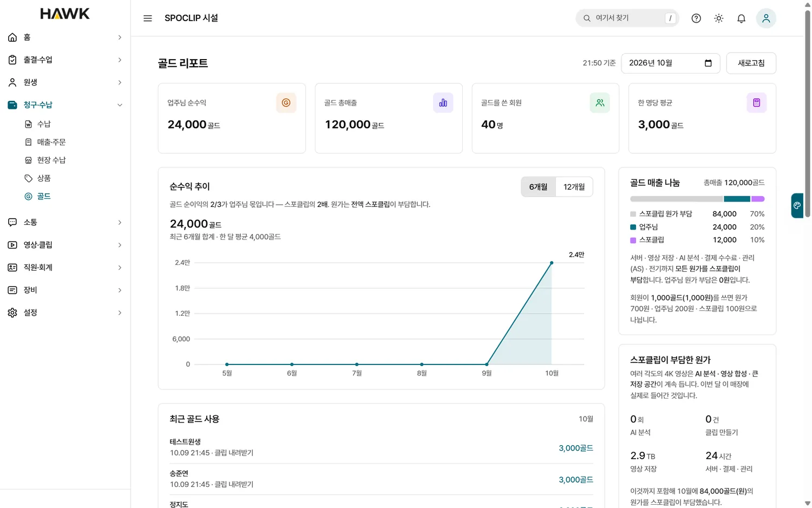The image size is (812, 508).
Task: Toggle the hamburger sidebar menu
Action: 148,18
